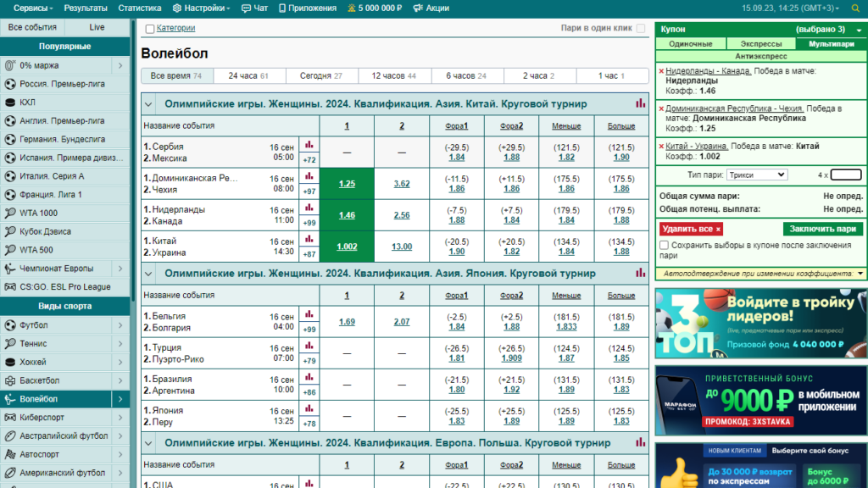Viewport: 868px width, 488px height.
Task: Open statistics icon for Serbia–Mexico match
Action: [309, 145]
